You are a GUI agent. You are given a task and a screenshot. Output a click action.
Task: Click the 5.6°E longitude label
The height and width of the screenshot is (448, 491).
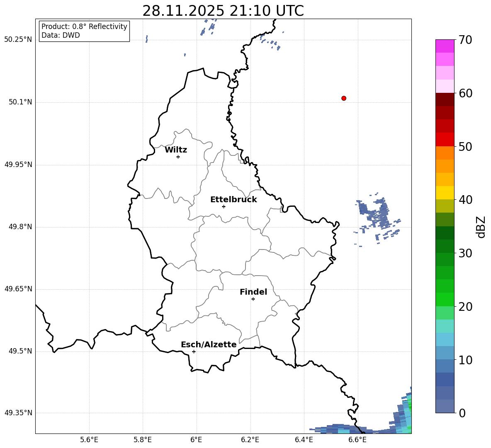[89, 440]
